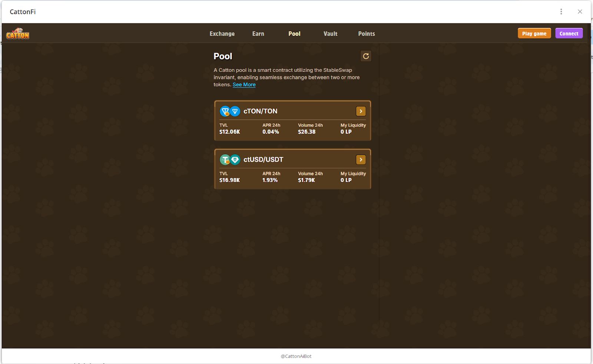Open the Points tab
Image resolution: width=593 pixels, height=364 pixels.
pos(366,34)
